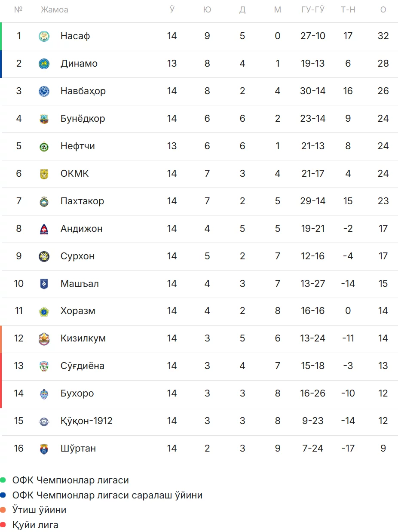This screenshot has width=398, height=532.
Task: Open the Навбаҳор team logo
Action: [x=44, y=91]
